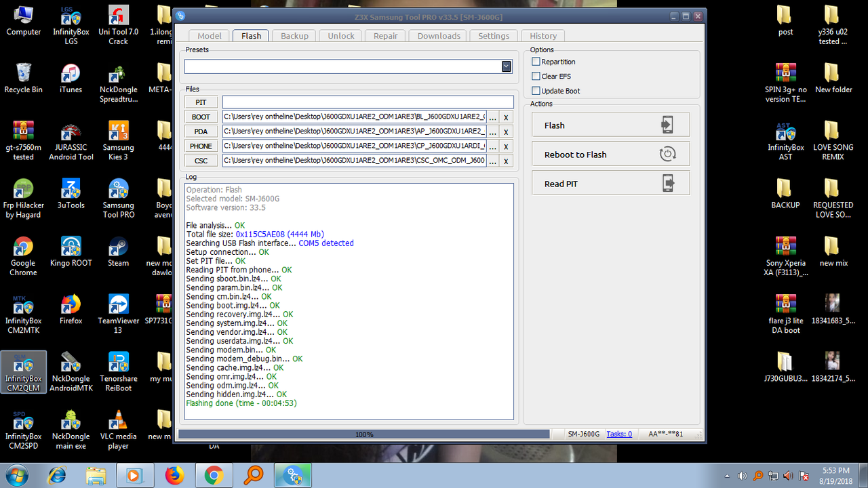Select the SPIN 3g+ archive icon
The image size is (868, 488).
coord(785,83)
